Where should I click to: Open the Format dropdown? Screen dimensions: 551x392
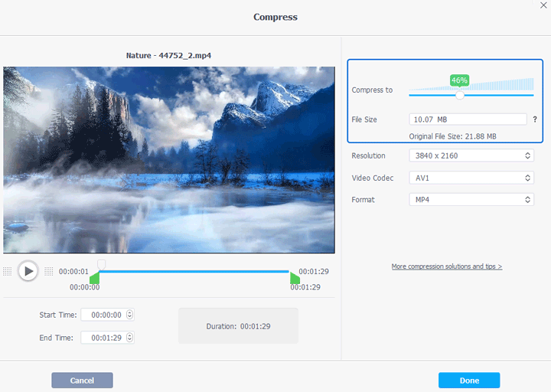(471, 200)
